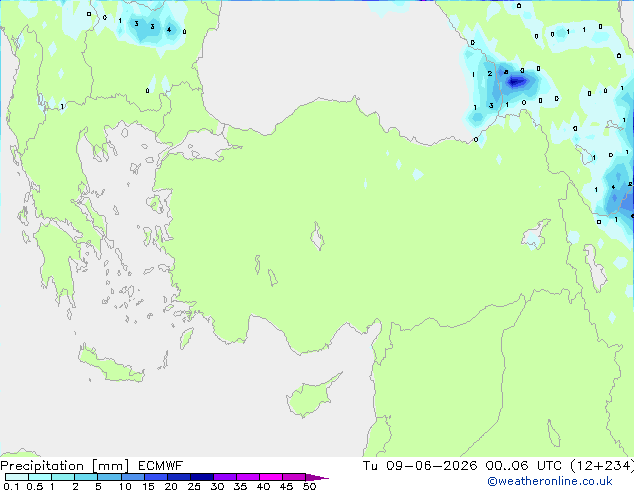634x490 pixels.
Task: Click the legend value label 45
Action: point(286,486)
